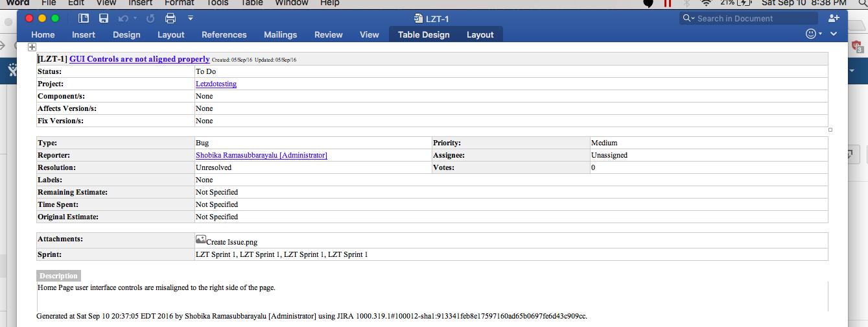The height and width of the screenshot is (327, 868).
Task: Follow the GUI Controls are not aligned properly link
Action: pyautogui.click(x=139, y=59)
